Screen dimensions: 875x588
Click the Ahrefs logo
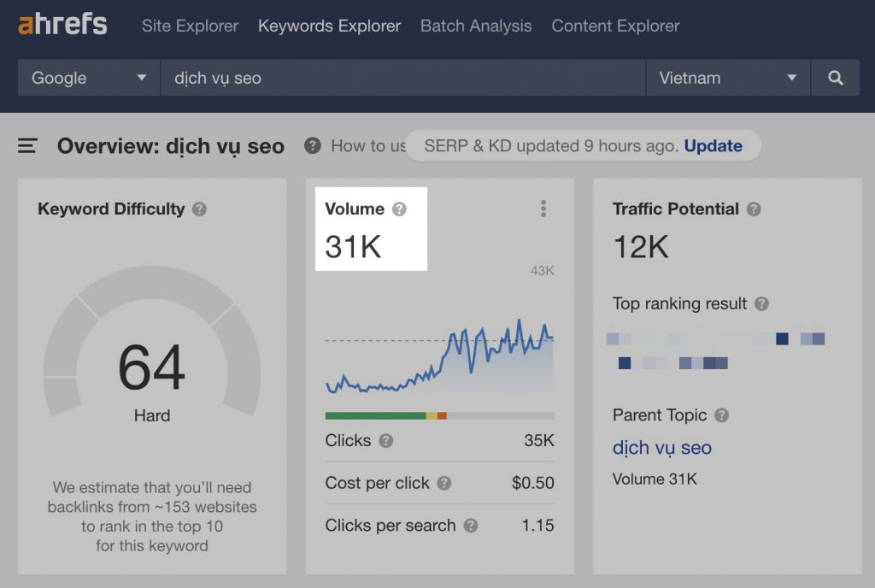pos(62,25)
